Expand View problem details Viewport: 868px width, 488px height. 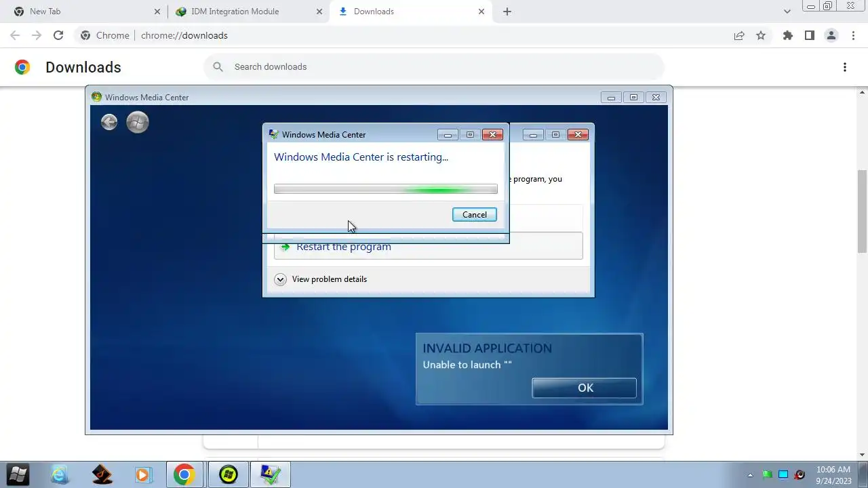pyautogui.click(x=321, y=279)
